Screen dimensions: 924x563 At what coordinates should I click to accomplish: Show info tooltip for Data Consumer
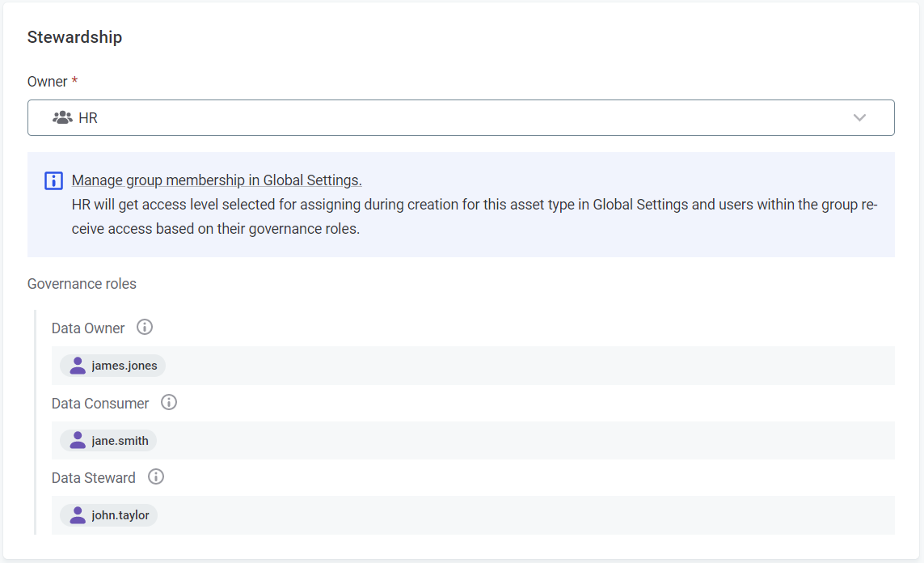point(169,402)
